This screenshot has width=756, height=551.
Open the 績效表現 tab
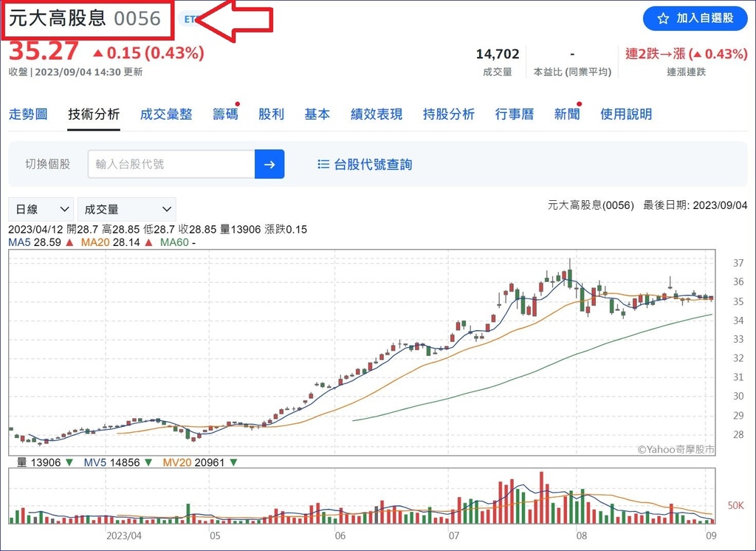click(x=376, y=114)
